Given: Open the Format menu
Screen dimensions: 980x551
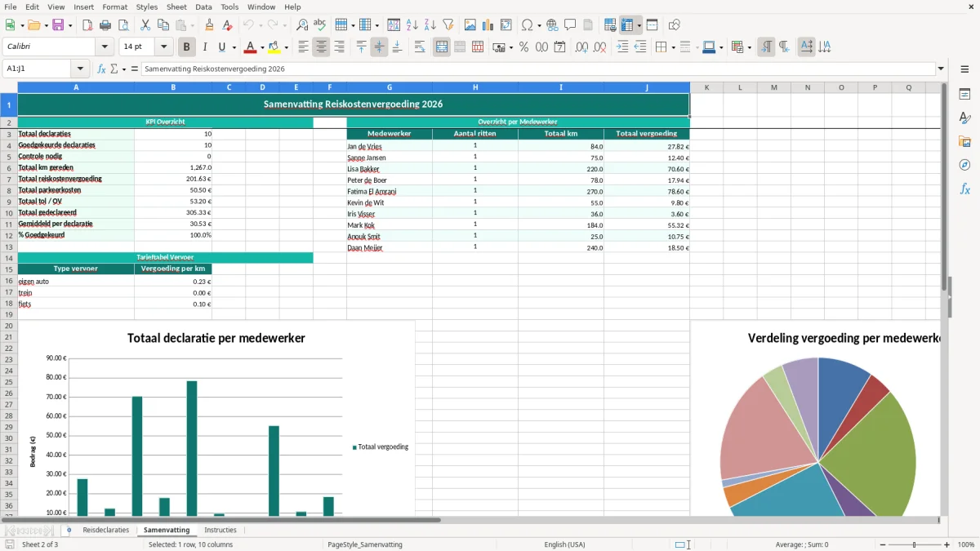Looking at the screenshot, I should (x=114, y=7).
